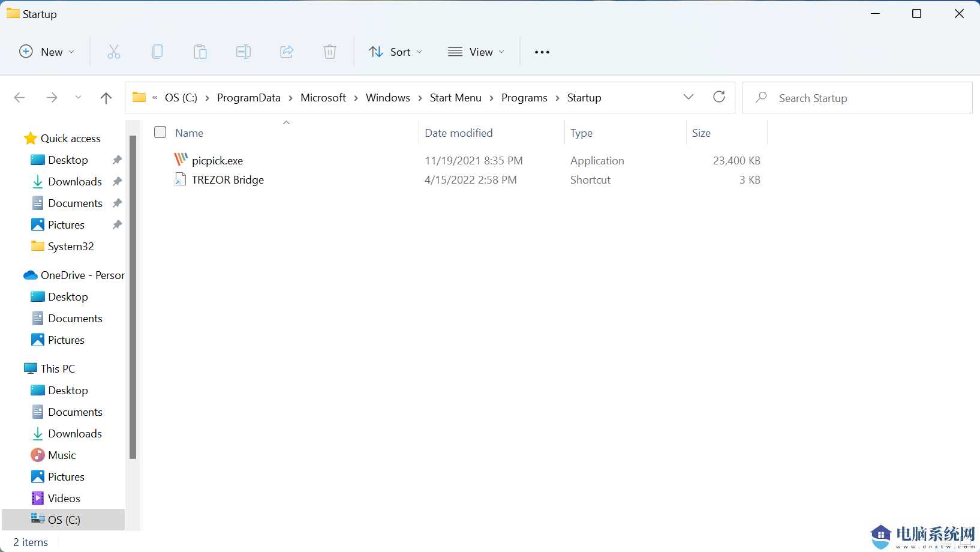This screenshot has height=552, width=980.
Task: Select This PC in navigation pane
Action: [50, 369]
